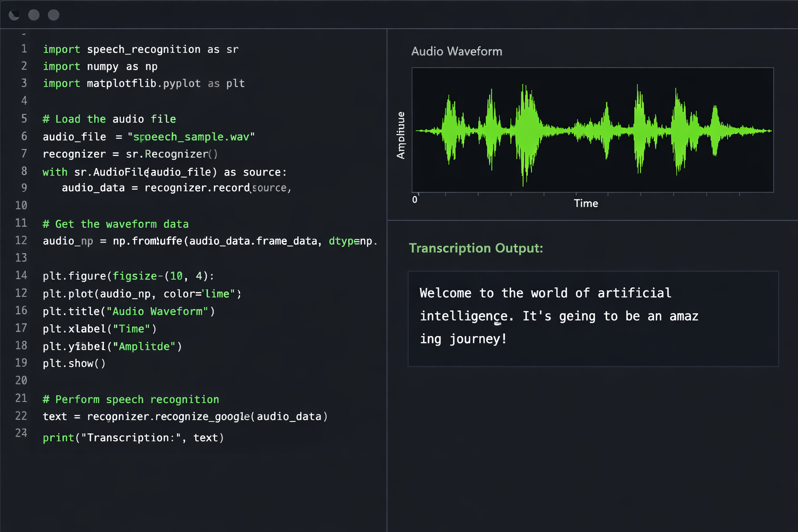Click the Transcription Output heading
This screenshot has height=532, width=798.
tap(475, 248)
